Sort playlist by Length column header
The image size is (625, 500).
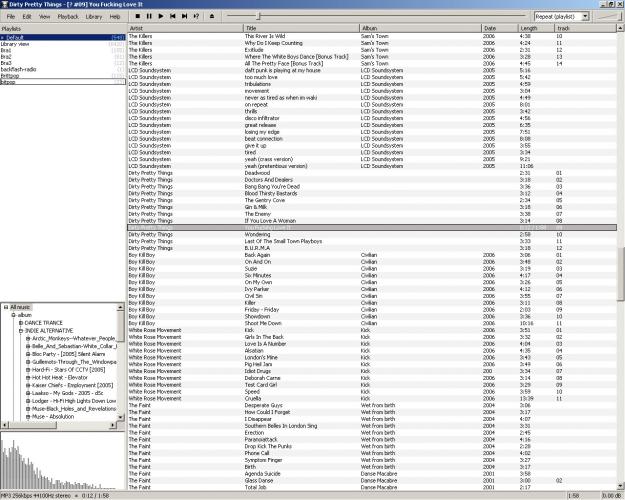coord(536,28)
